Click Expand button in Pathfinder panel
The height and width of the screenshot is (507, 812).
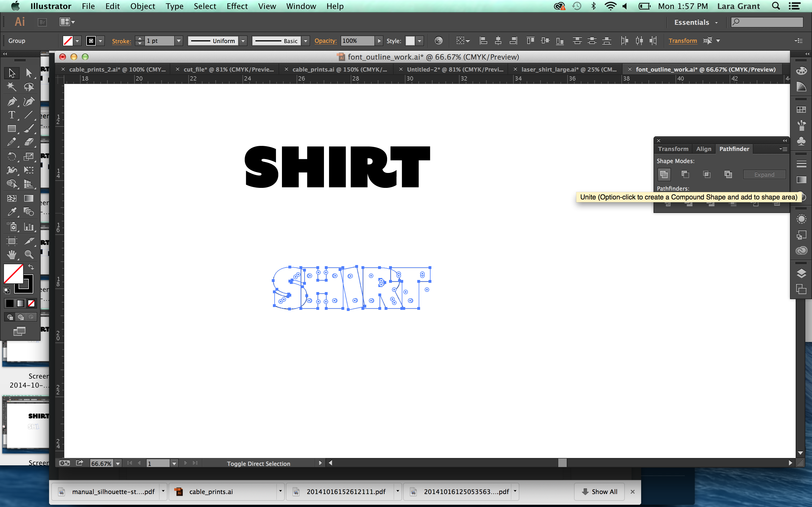click(x=764, y=174)
